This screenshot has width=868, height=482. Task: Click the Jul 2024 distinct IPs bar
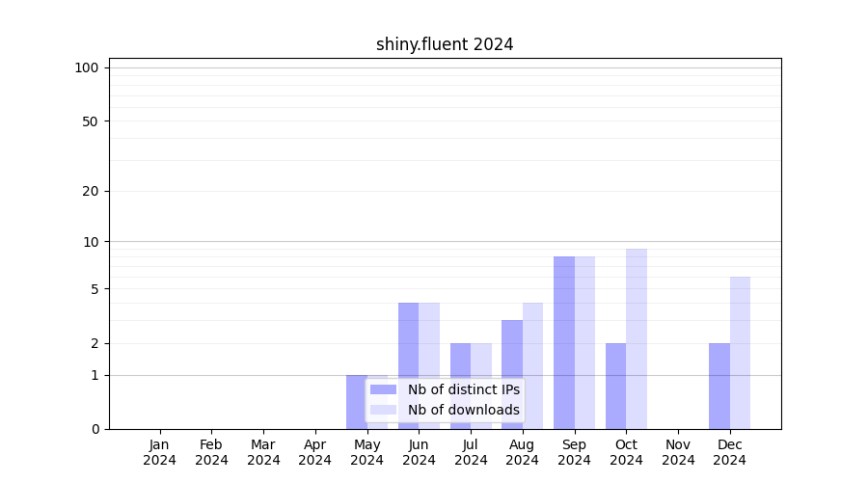pyautogui.click(x=460, y=386)
